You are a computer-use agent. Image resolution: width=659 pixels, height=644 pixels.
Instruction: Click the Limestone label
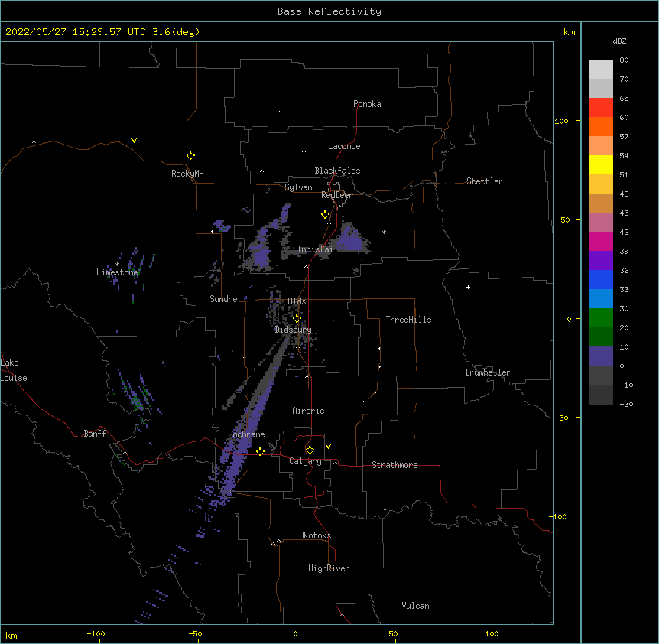coord(117,272)
